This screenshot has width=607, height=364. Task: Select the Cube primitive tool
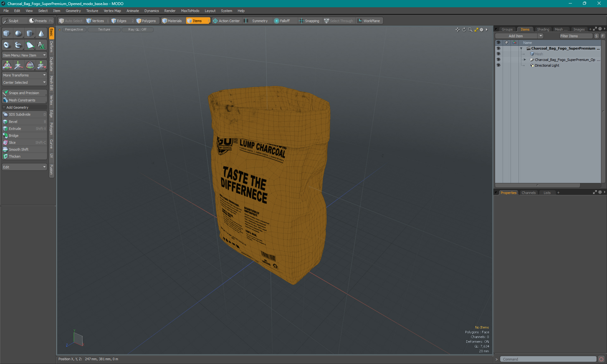pyautogui.click(x=7, y=33)
